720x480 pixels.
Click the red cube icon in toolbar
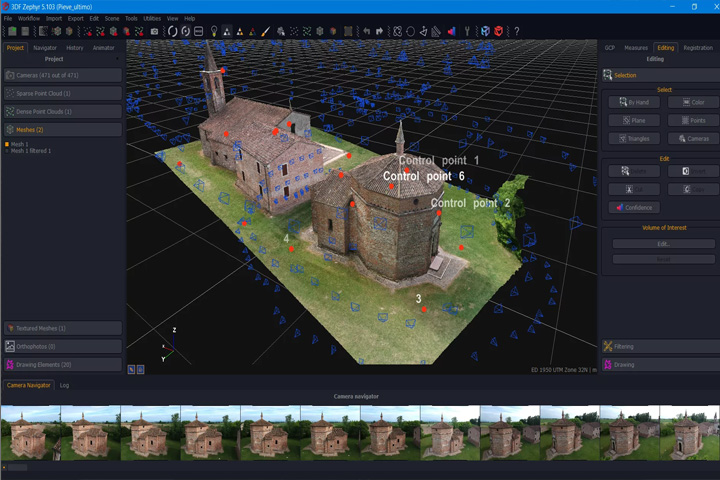click(x=499, y=31)
